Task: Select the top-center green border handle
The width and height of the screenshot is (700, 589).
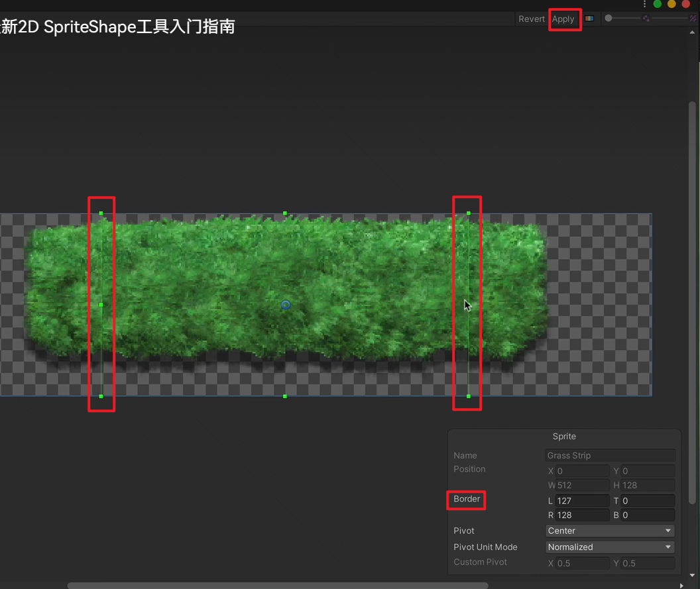Action: click(284, 213)
